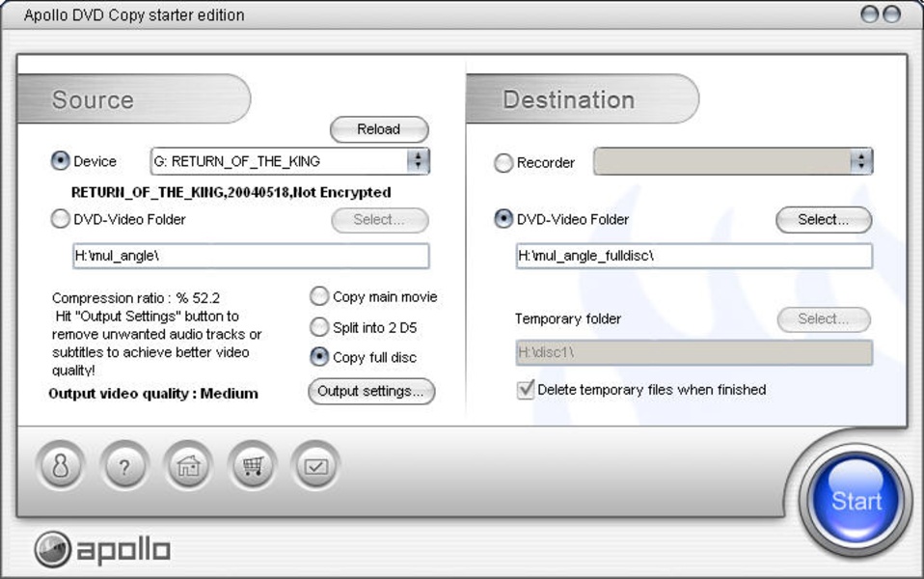The width and height of the screenshot is (924, 579).
Task: Choose the Split into 2 D5 option
Action: 319,327
